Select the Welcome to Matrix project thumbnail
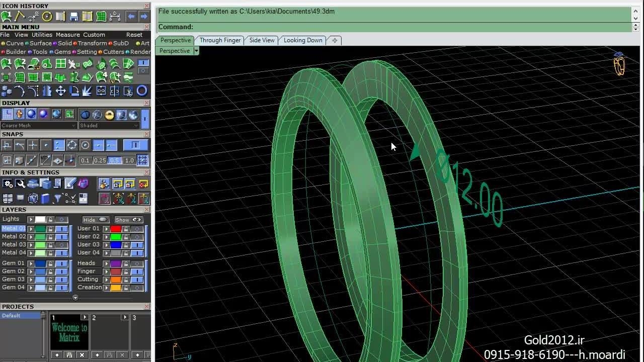The image size is (644, 362). coord(69,333)
